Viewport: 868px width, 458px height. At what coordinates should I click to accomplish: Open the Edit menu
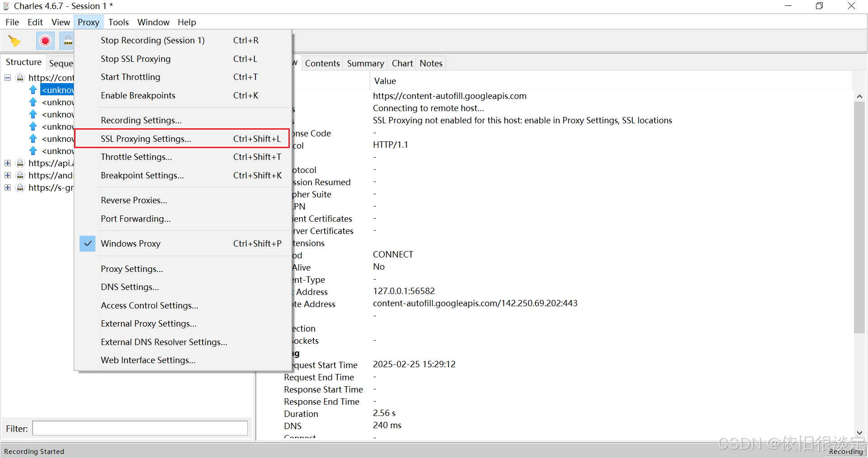(35, 22)
